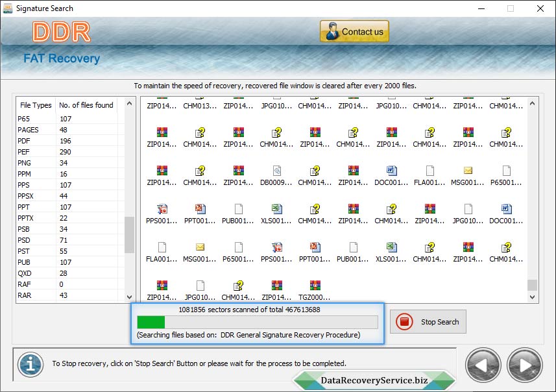Select PPT001 icon in row beginning with FLA001
Image resolution: width=556 pixels, height=392 pixels.
(x=315, y=247)
